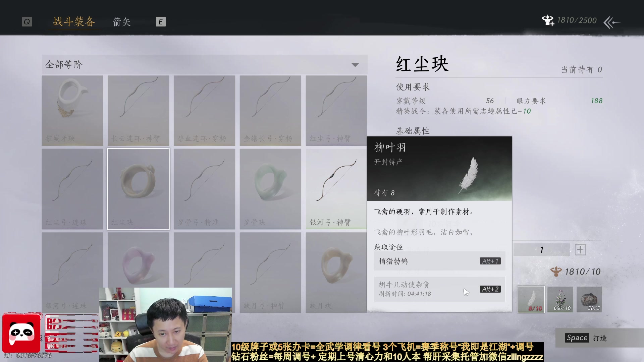Click the 捕猎勃鸽 acquisition route
Image resolution: width=644 pixels, height=362 pixels.
439,261
